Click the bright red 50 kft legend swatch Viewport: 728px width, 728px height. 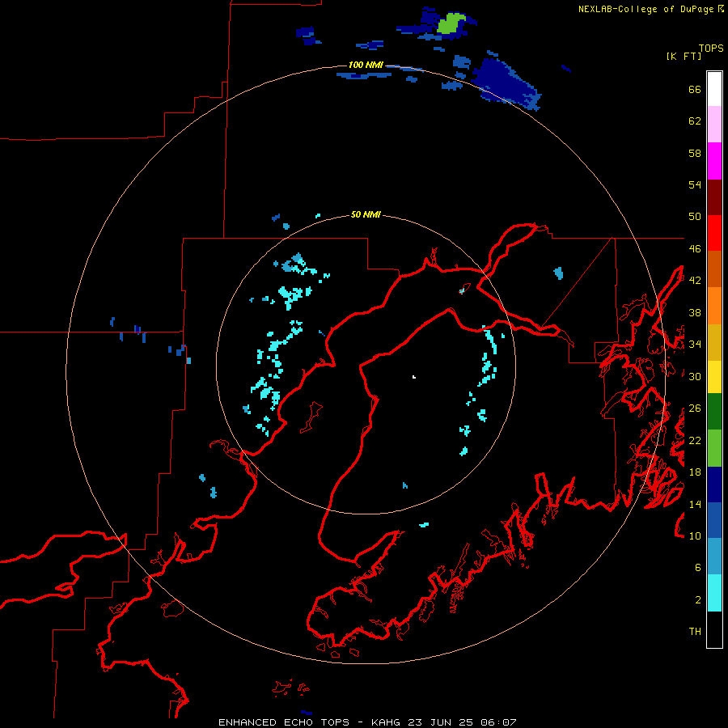(714, 233)
